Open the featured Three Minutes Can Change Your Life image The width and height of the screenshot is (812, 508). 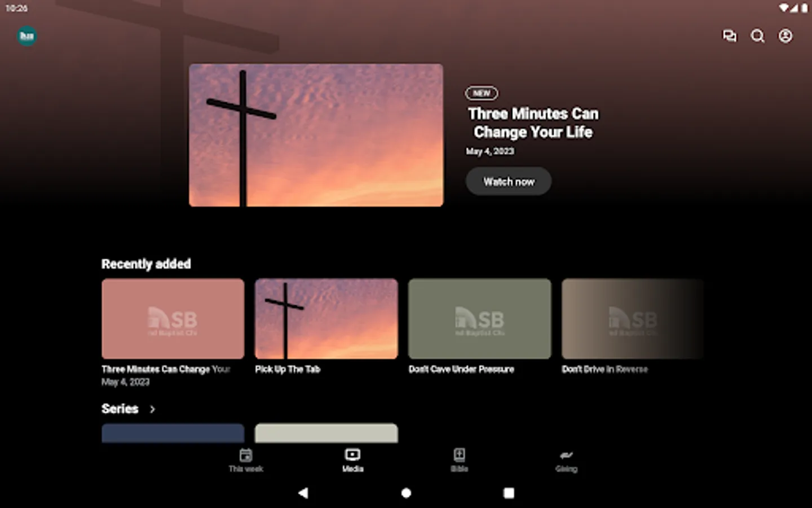pos(316,134)
